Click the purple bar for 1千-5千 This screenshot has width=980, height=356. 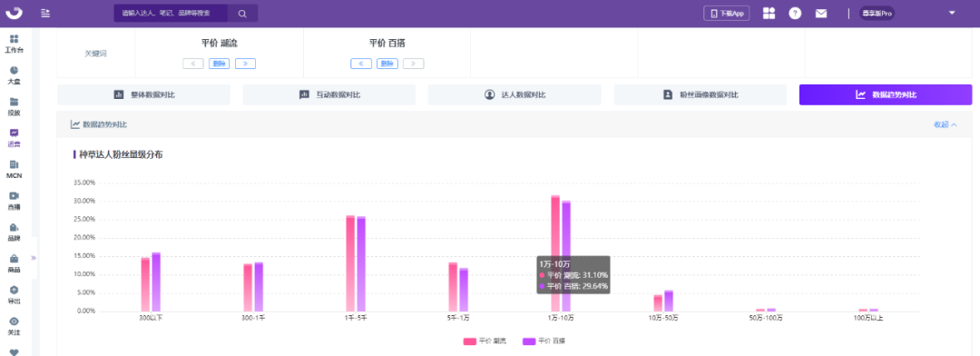[361, 263]
